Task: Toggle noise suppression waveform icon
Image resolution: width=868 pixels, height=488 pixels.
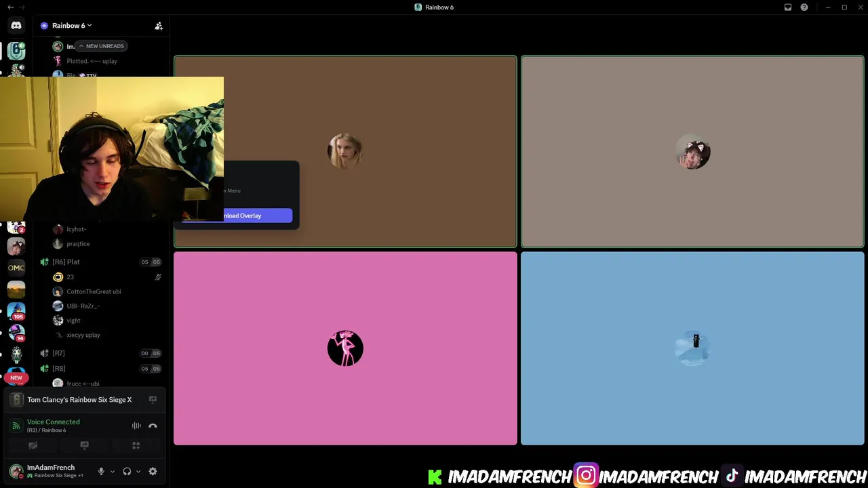Action: pyautogui.click(x=136, y=426)
